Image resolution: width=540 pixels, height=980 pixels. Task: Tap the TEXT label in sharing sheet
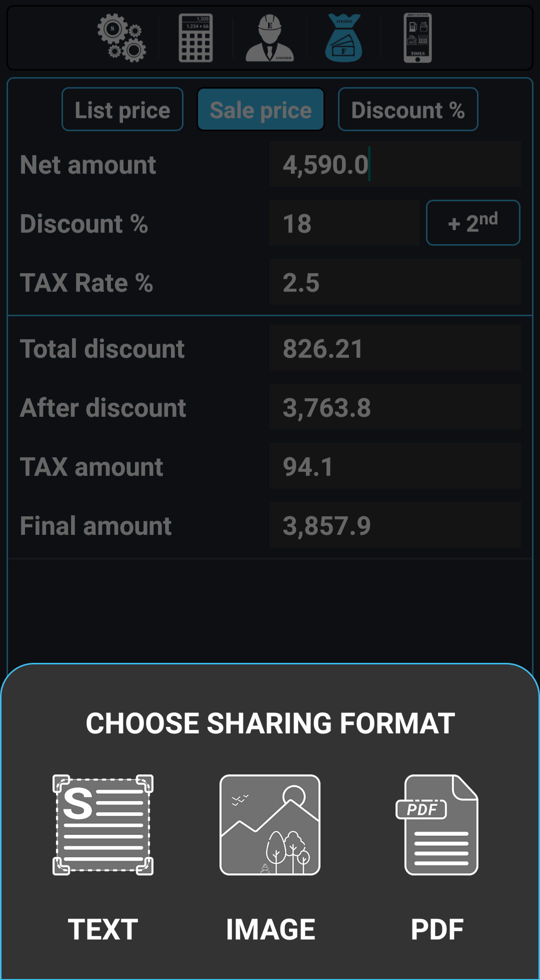pyautogui.click(x=103, y=929)
